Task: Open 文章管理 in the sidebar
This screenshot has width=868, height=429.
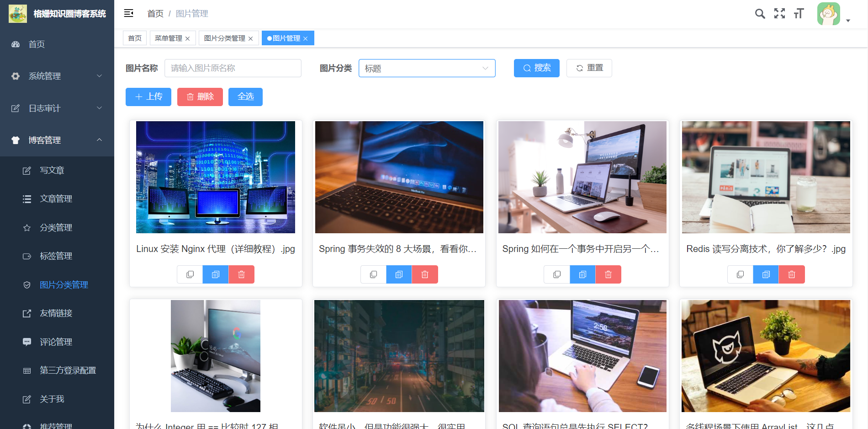Action: [x=57, y=198]
